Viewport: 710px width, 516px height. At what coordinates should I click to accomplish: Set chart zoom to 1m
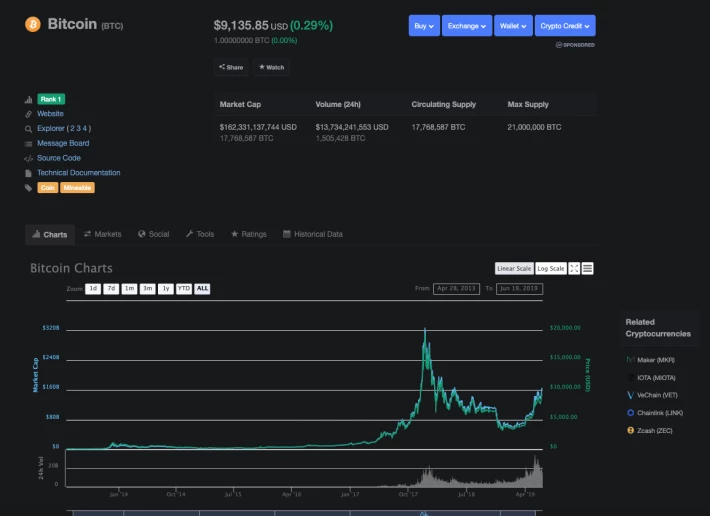[x=129, y=289]
